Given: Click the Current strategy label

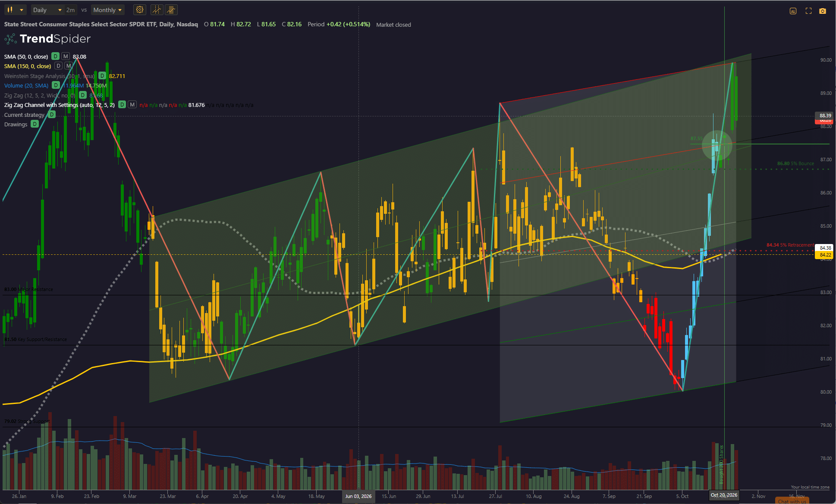Looking at the screenshot, I should pos(24,115).
